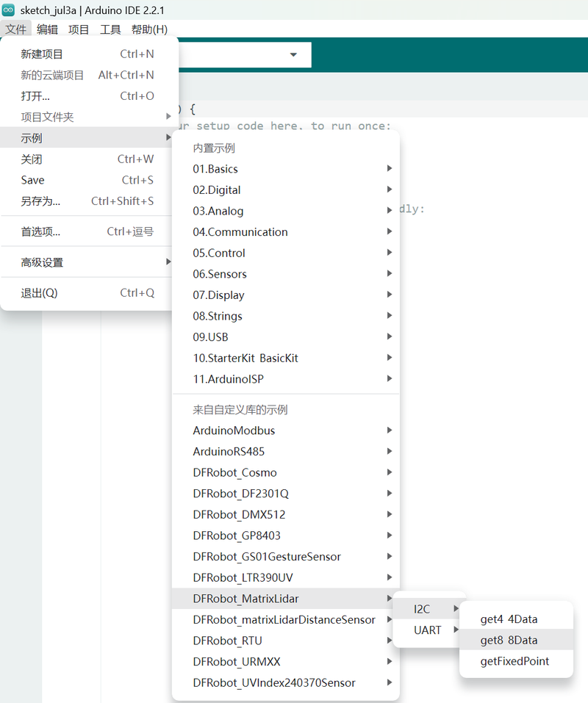Open the board selector dropdown arrow
The height and width of the screenshot is (703, 588).
tap(293, 55)
